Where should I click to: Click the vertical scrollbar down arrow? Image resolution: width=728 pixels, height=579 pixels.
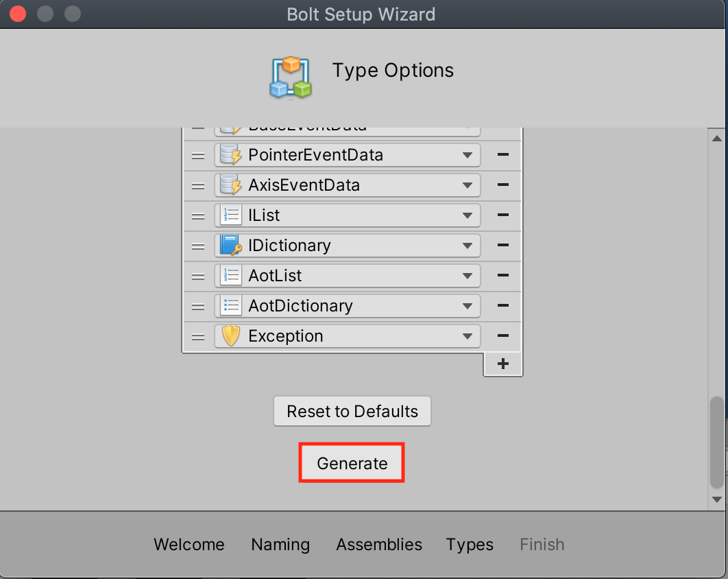718,499
